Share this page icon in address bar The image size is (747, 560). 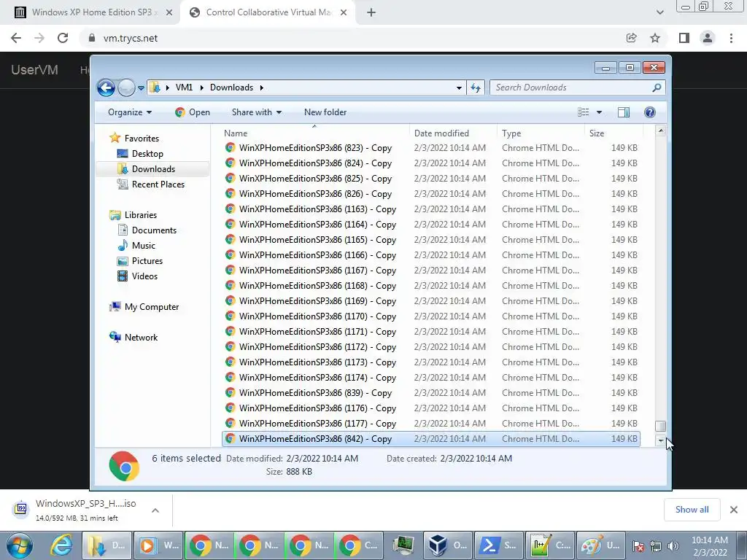click(x=631, y=38)
